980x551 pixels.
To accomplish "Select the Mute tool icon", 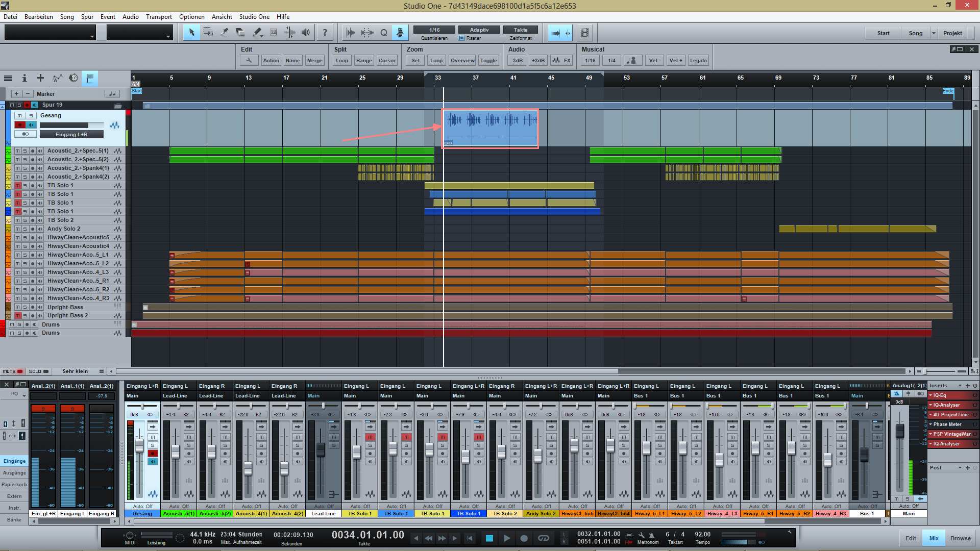I will (x=273, y=33).
